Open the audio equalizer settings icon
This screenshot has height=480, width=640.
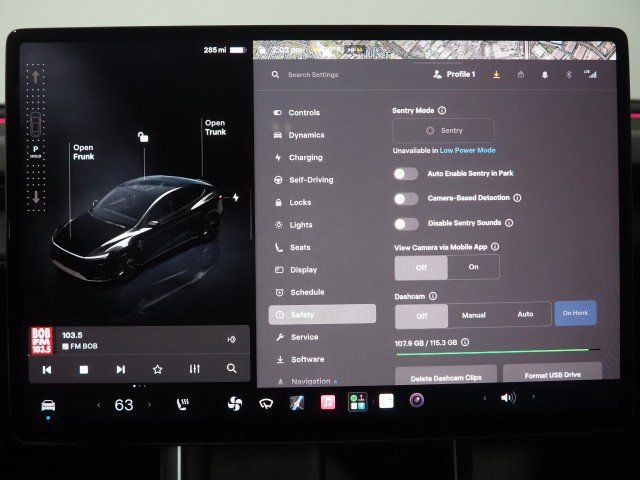(x=195, y=369)
